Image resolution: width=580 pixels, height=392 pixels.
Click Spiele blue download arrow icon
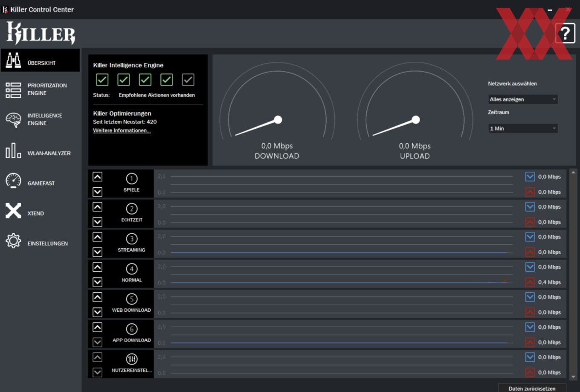[x=530, y=177]
